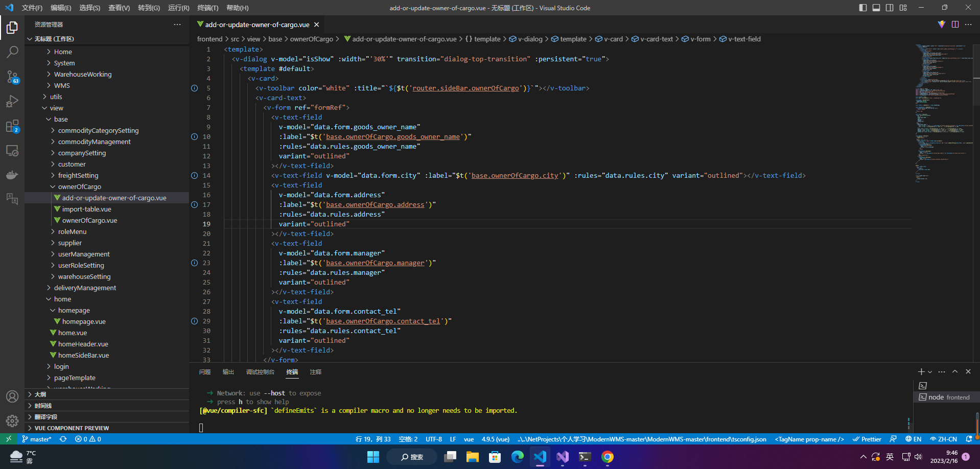The image size is (980, 469).
Task: Maximize the terminal panel with the up chevron
Action: 955,372
